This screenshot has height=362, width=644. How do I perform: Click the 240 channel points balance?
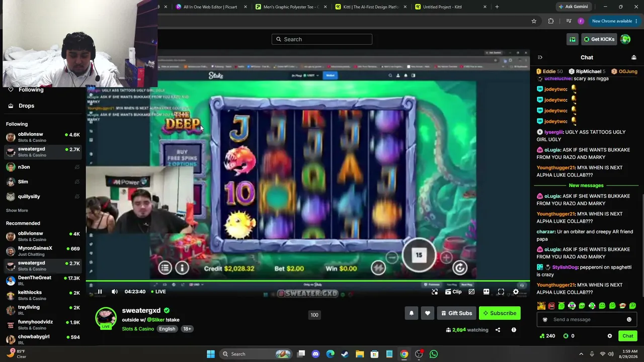tap(547, 336)
